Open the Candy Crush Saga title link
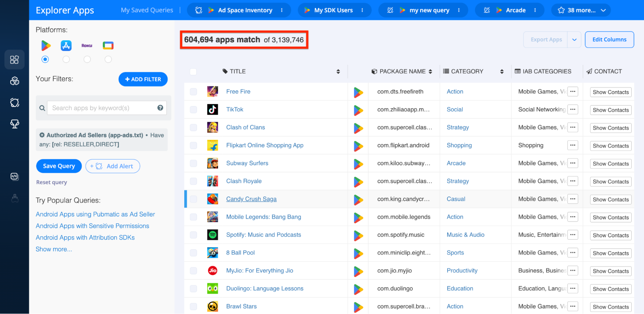The height and width of the screenshot is (314, 644). (x=251, y=199)
